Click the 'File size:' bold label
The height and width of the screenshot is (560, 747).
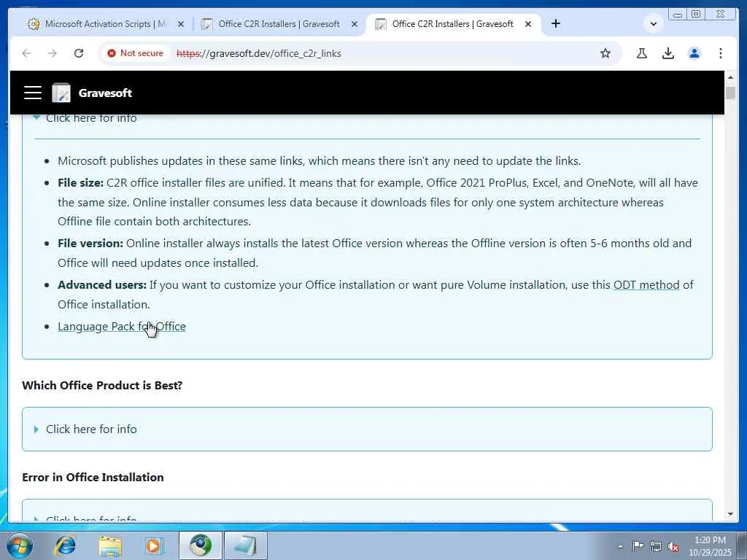pos(80,183)
